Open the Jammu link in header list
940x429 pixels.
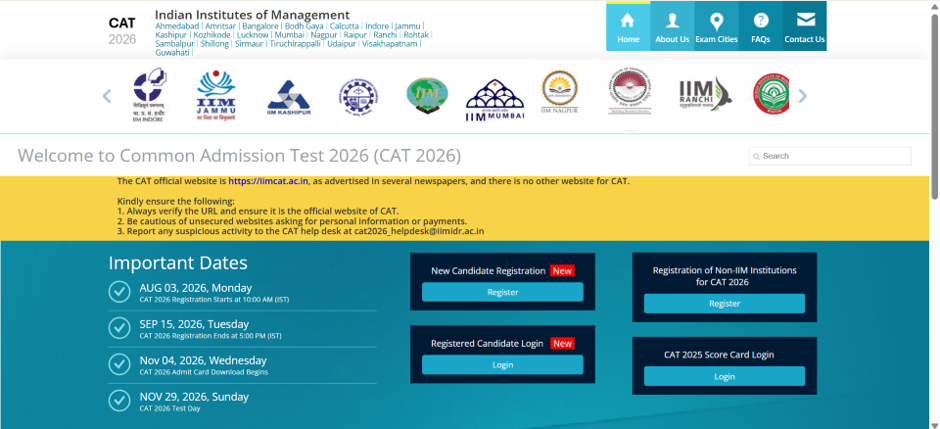pyautogui.click(x=408, y=26)
